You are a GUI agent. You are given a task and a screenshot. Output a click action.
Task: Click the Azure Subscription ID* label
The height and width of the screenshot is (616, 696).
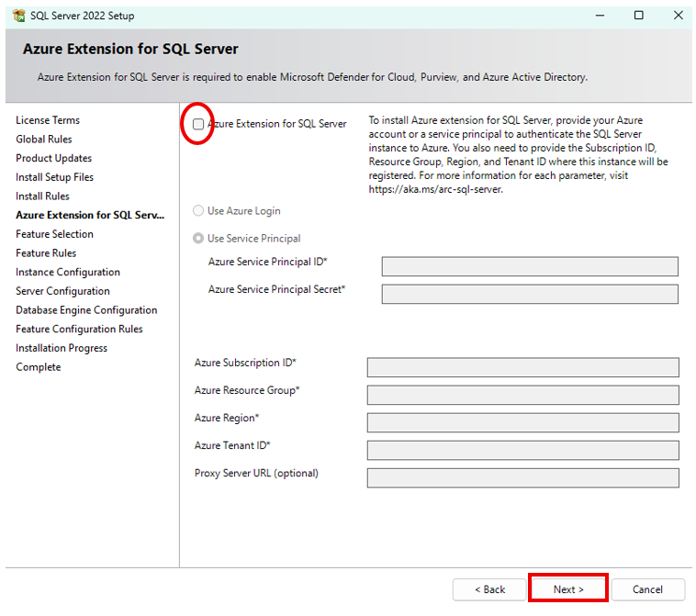245,363
